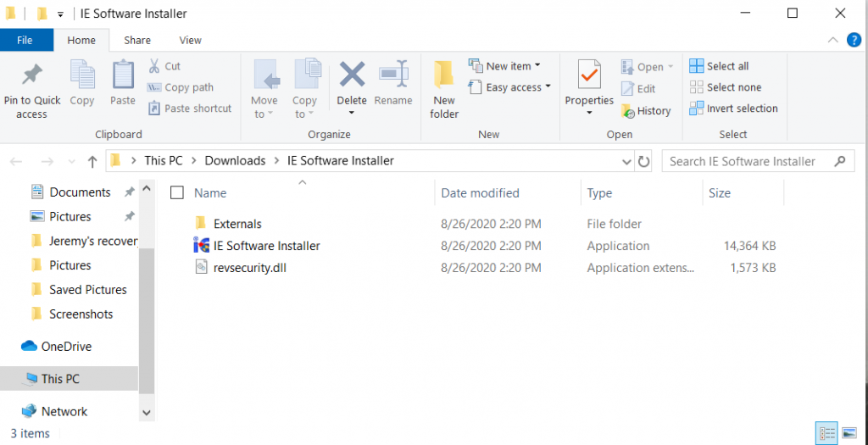Click Select all
This screenshot has width=868, height=445.
tap(719, 66)
